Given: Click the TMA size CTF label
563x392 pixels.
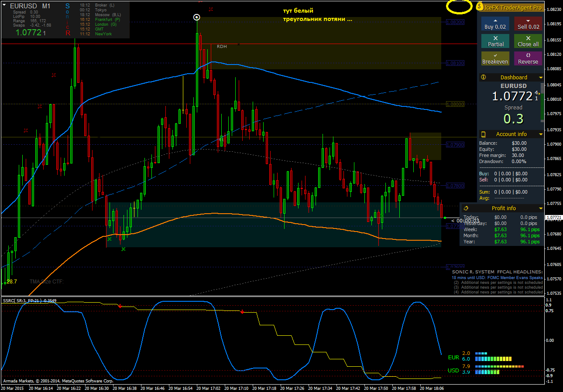Looking at the screenshot, I should [x=47, y=282].
